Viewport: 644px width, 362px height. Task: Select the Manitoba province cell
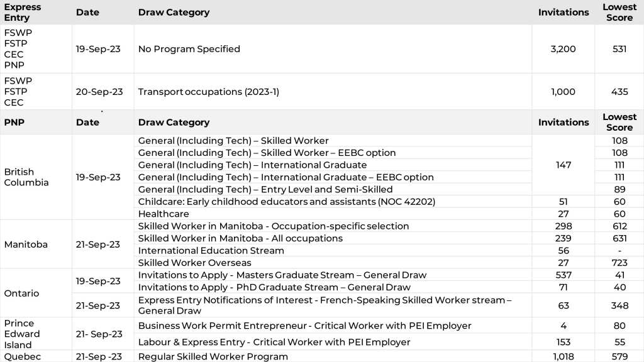26,244
